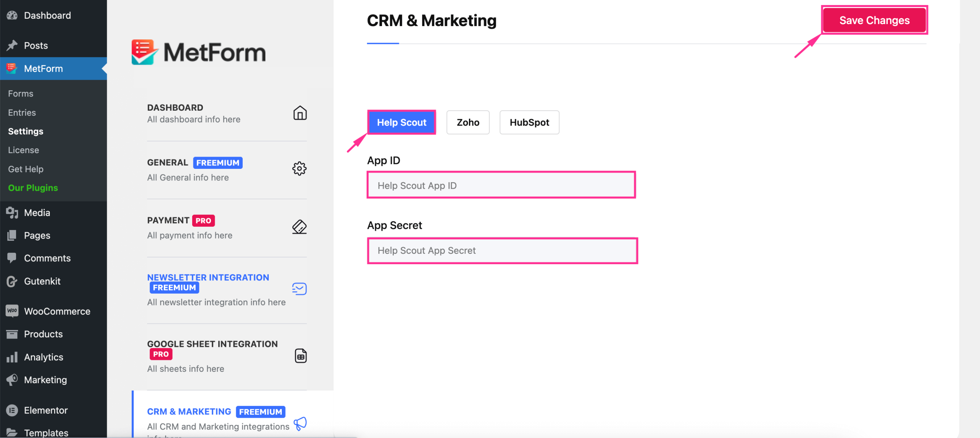Click the Products box icon

(x=12, y=334)
